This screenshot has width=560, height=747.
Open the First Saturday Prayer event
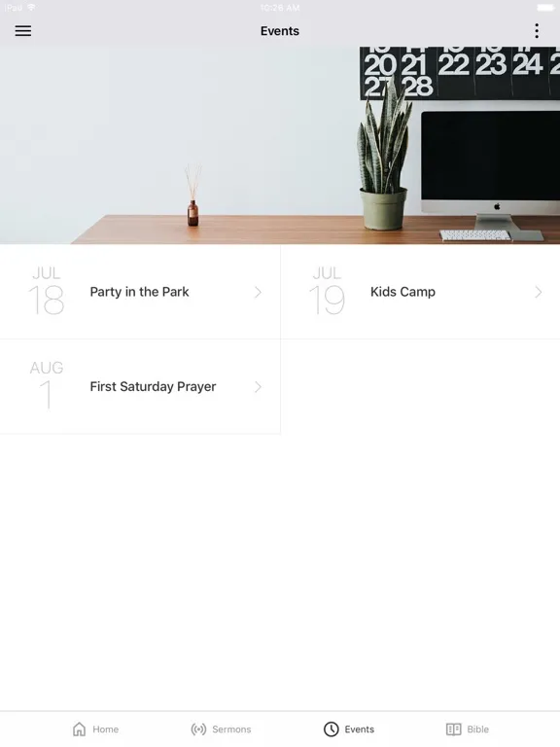[x=140, y=387]
